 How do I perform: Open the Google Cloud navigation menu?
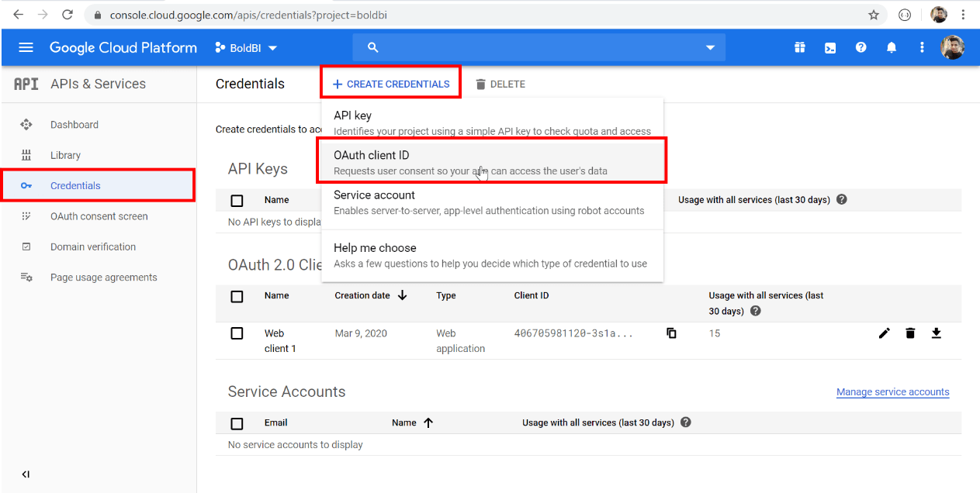[x=26, y=47]
